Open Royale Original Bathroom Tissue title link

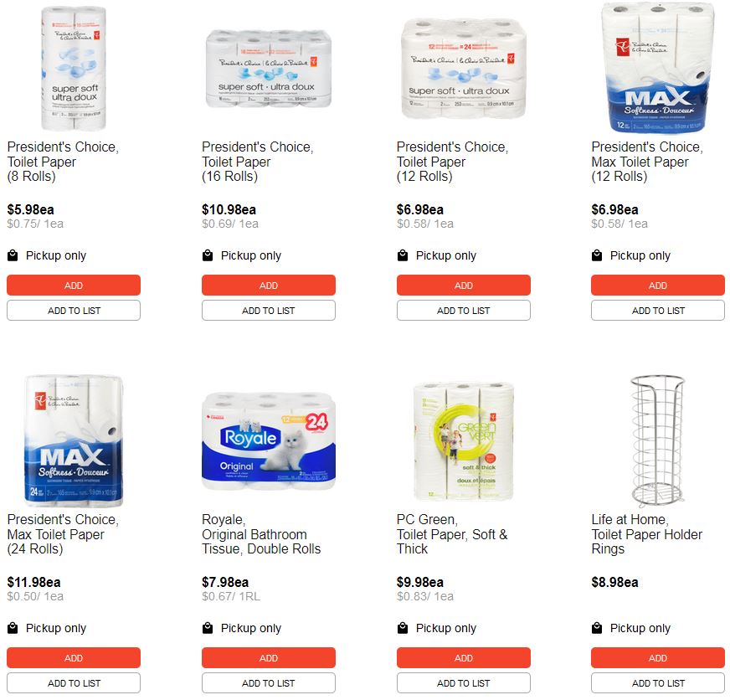261,534
